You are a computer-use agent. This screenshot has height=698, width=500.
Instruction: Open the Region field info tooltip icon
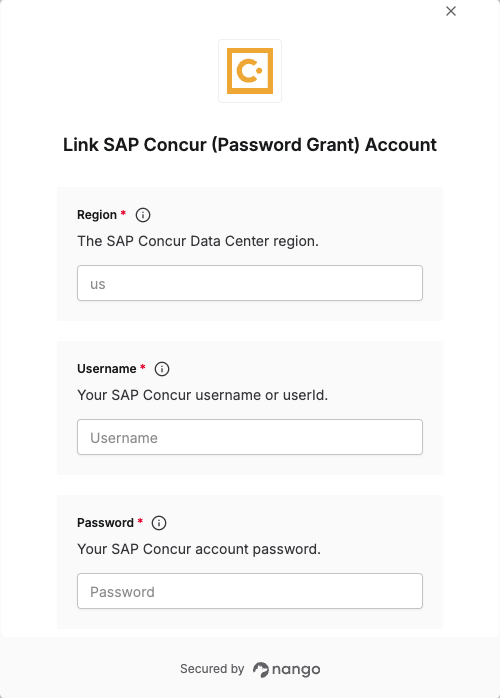tap(143, 215)
